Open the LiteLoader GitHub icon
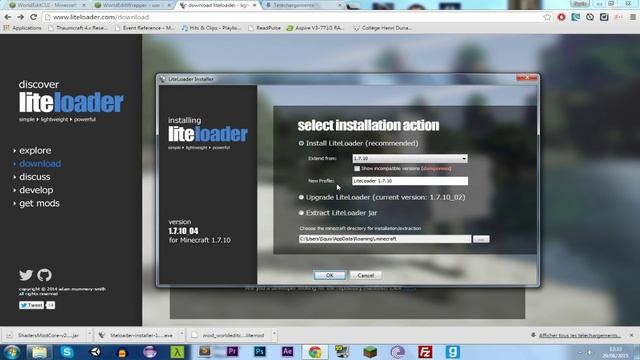This screenshot has height=360, width=640. [44, 275]
